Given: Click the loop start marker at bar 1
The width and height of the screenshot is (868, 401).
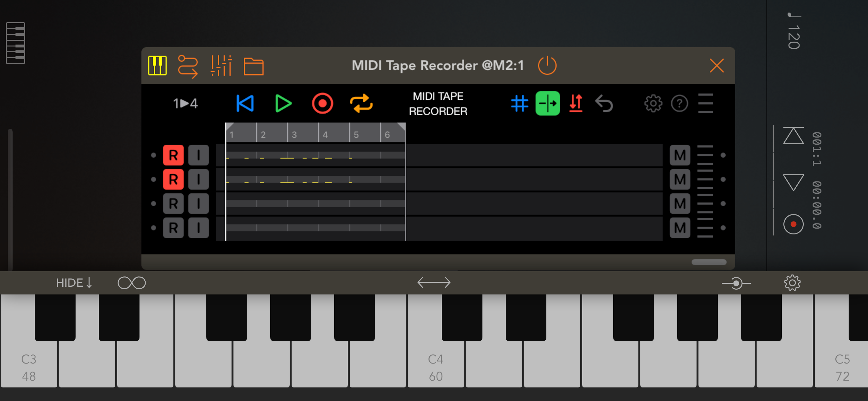Looking at the screenshot, I should tap(230, 127).
